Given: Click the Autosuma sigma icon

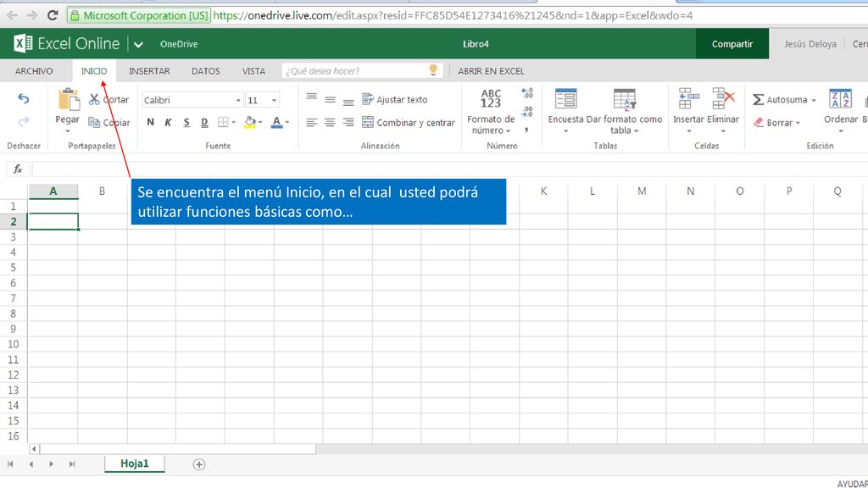Looking at the screenshot, I should point(758,100).
